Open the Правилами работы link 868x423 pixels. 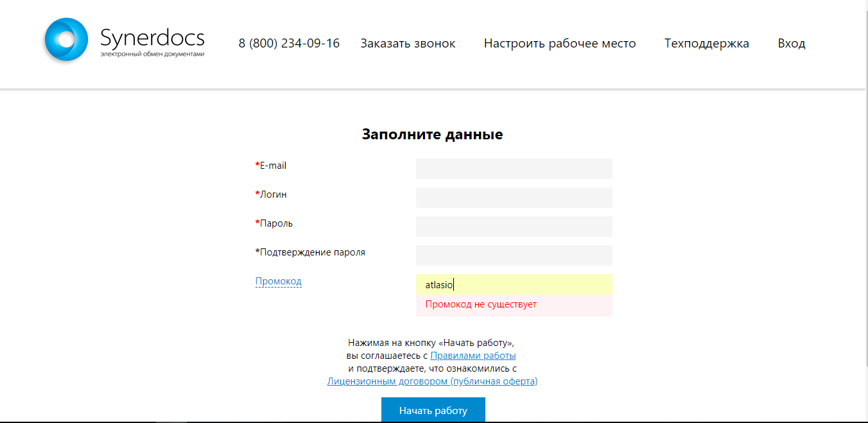[473, 356]
